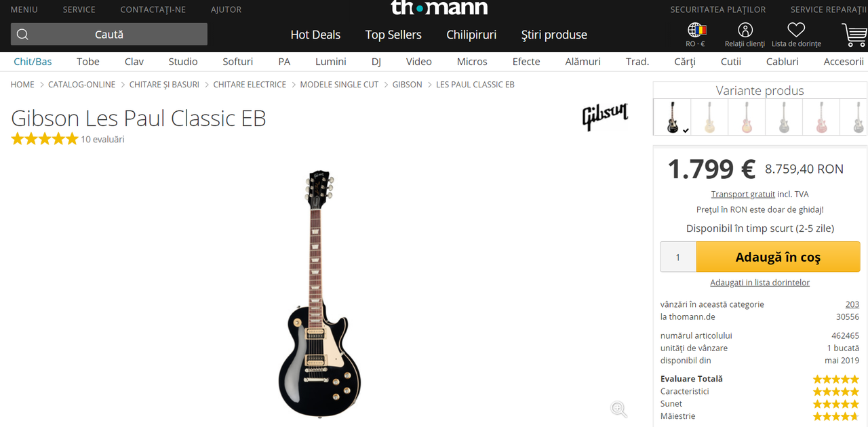Click the Adaugă în coș button
The height and width of the screenshot is (427, 868).
click(x=778, y=258)
